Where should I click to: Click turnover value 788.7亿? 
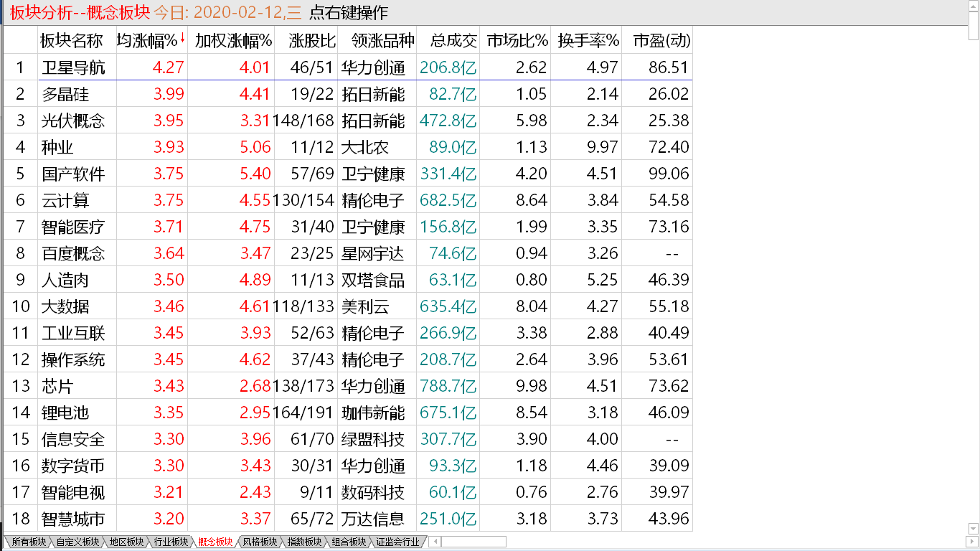[x=448, y=386]
